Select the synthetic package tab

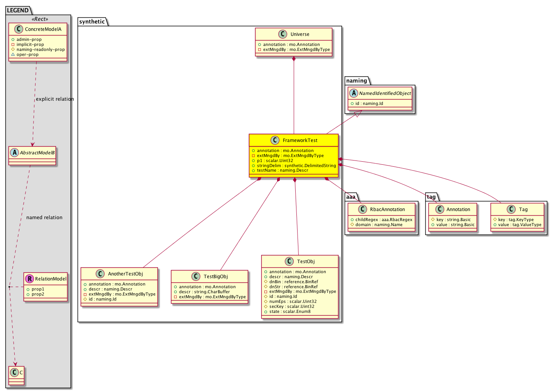point(92,22)
